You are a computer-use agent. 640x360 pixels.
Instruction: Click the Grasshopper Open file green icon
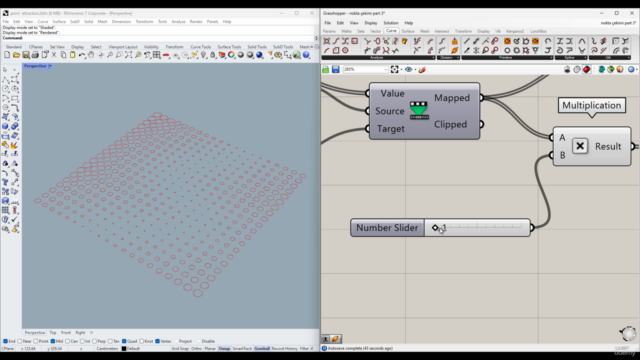tap(325, 70)
